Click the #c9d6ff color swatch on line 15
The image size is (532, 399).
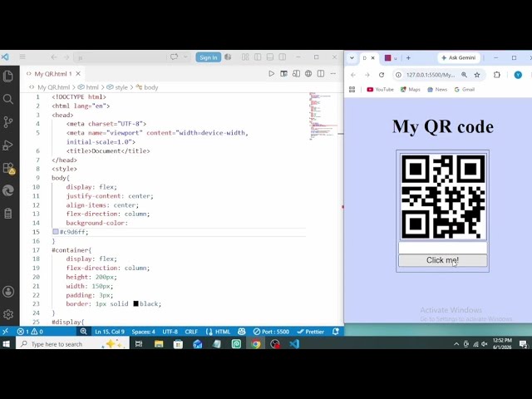(56, 232)
